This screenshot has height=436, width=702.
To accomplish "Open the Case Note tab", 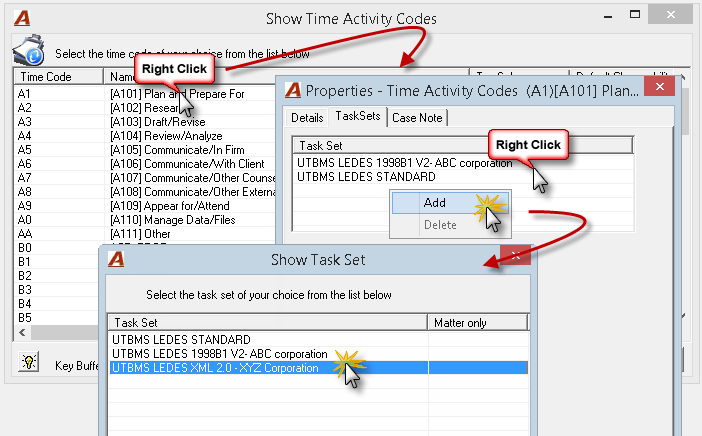I will [x=417, y=118].
